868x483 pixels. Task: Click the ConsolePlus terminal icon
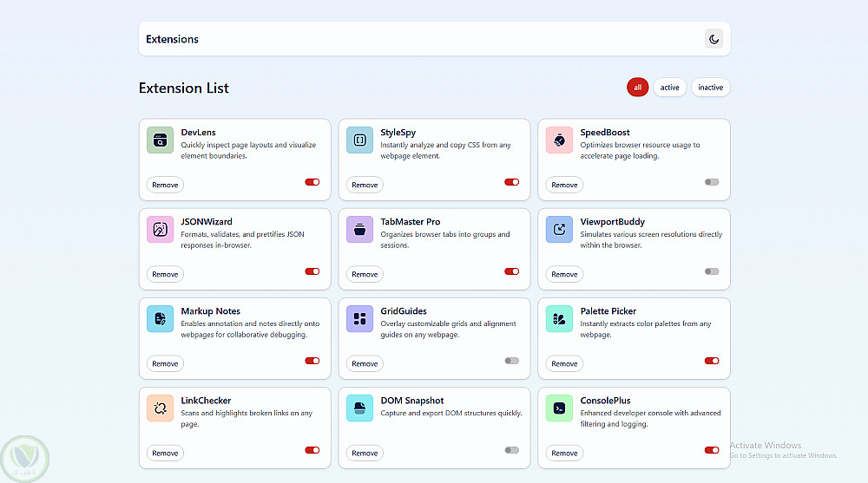click(559, 408)
